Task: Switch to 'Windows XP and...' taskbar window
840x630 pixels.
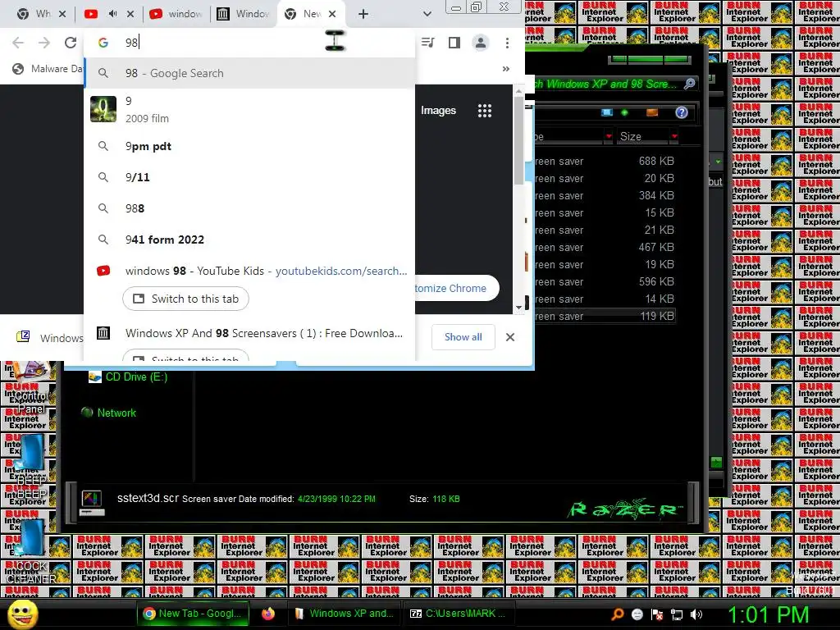Action: point(345,614)
